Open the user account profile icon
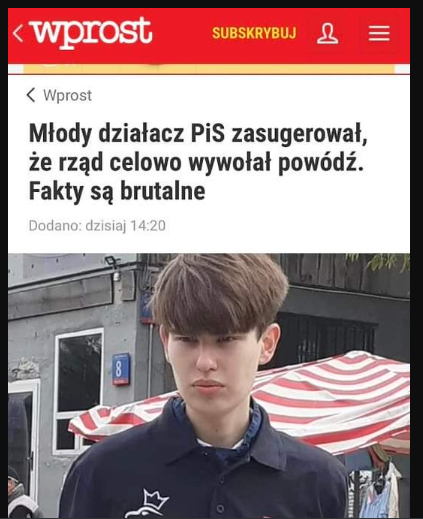Image resolution: width=423 pixels, height=519 pixels. 327,34
